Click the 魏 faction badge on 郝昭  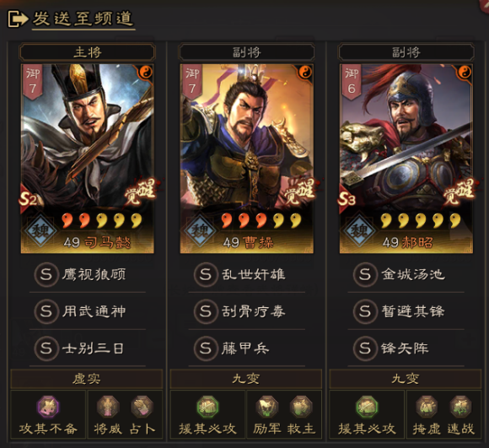(x=359, y=231)
